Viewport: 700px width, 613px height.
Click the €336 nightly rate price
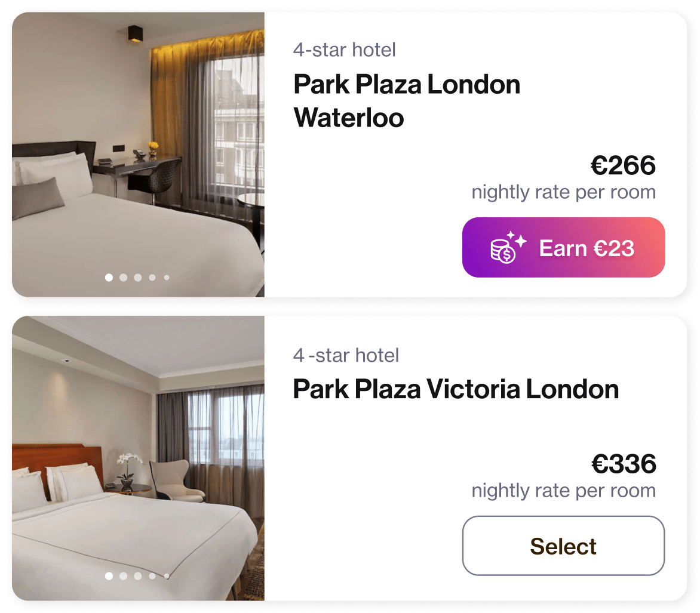pyautogui.click(x=624, y=464)
